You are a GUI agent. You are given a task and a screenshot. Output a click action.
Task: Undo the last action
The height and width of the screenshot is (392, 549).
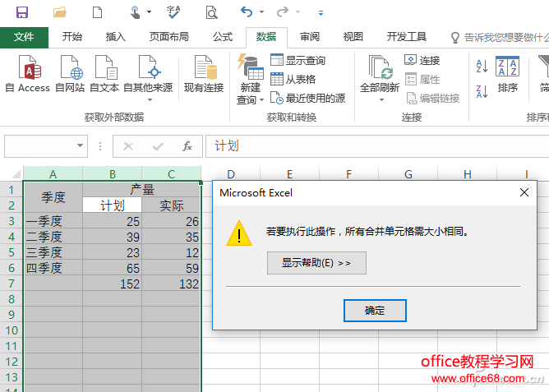point(247,12)
